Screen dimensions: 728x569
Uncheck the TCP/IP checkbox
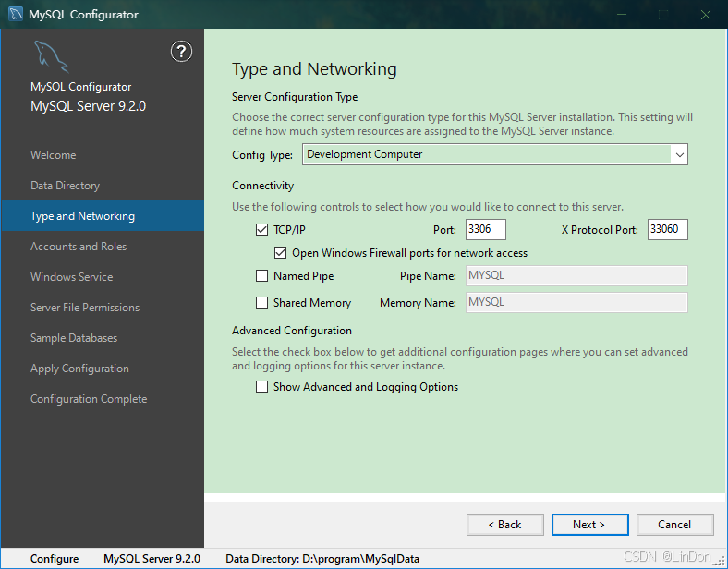click(x=261, y=230)
